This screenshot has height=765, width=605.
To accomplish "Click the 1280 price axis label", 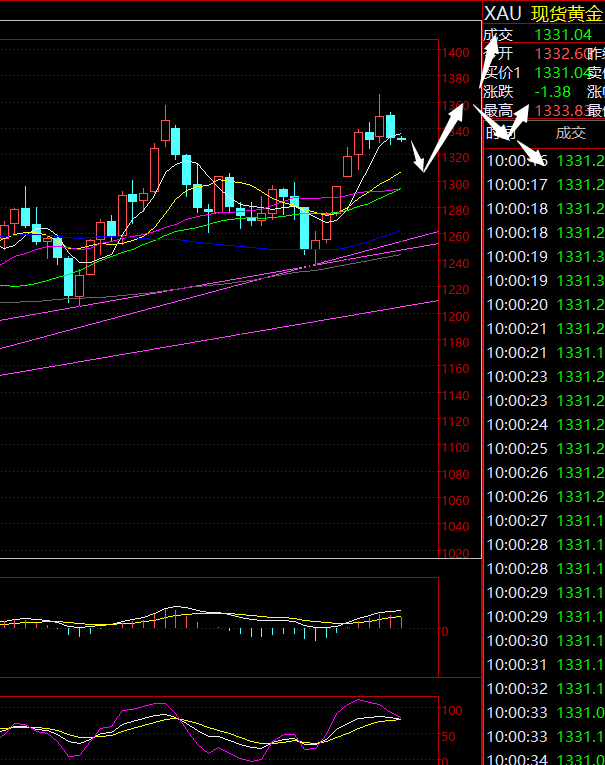I will 455,211.
